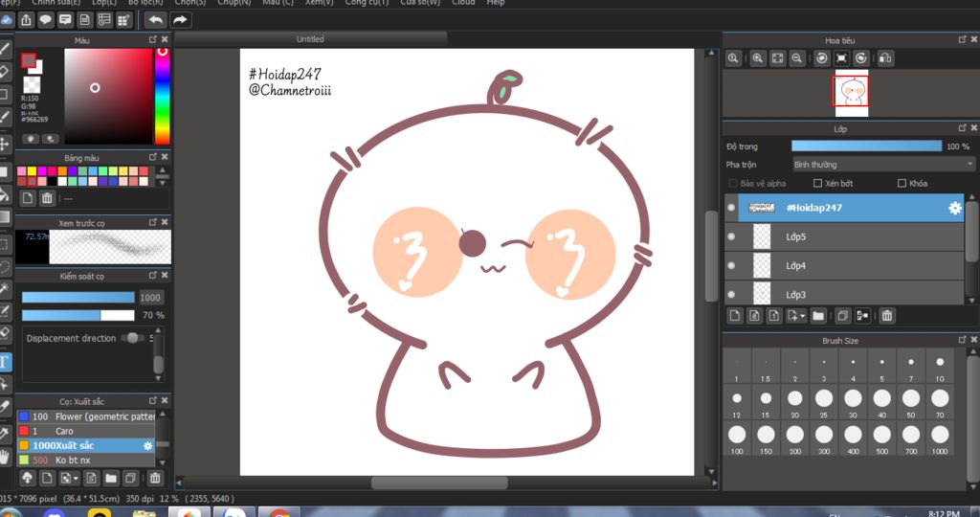Click rotate right icon in navigator
Image resolution: width=980 pixels, height=517 pixels.
(x=860, y=58)
